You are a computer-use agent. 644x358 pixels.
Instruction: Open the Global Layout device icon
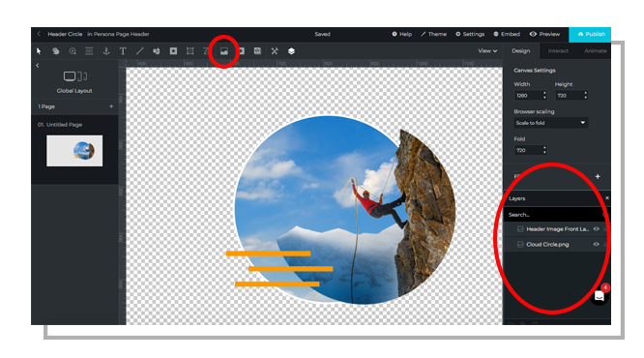74,76
